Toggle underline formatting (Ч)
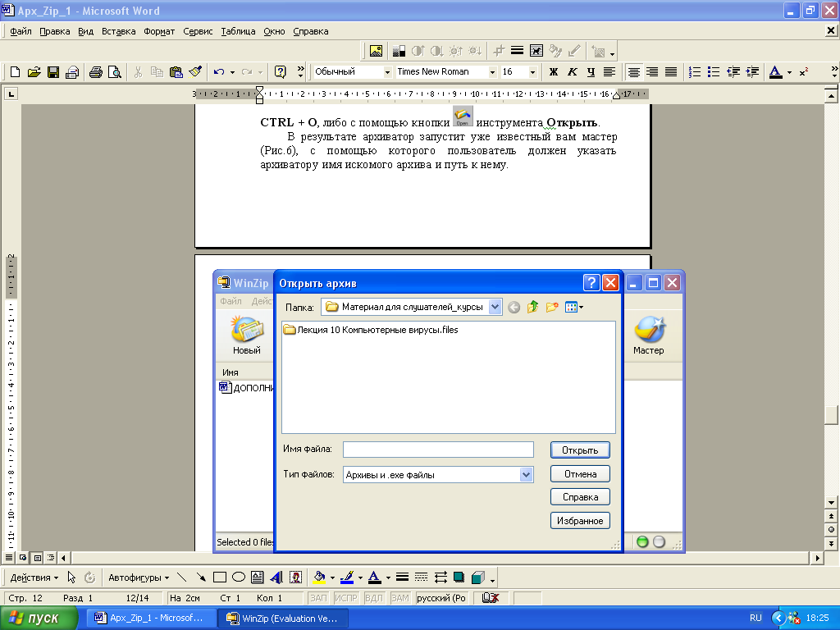840x630 pixels. [x=591, y=72]
